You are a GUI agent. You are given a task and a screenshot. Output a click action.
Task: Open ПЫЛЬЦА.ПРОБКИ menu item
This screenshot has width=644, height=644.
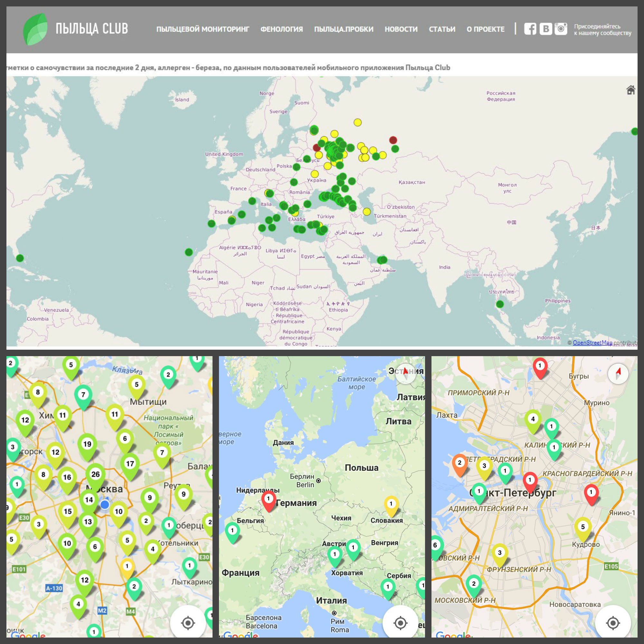tap(344, 29)
